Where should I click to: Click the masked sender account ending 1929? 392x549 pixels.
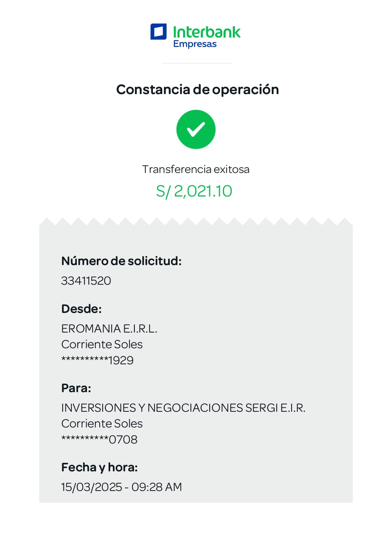(x=98, y=360)
